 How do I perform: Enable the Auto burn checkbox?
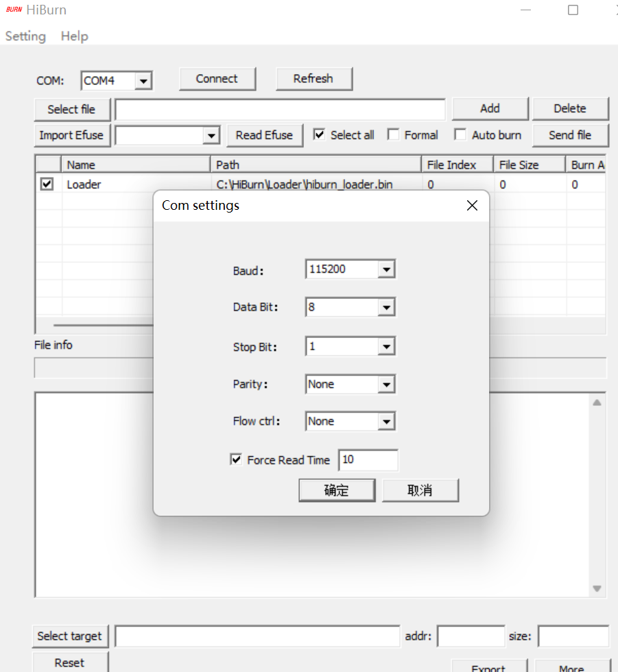460,134
